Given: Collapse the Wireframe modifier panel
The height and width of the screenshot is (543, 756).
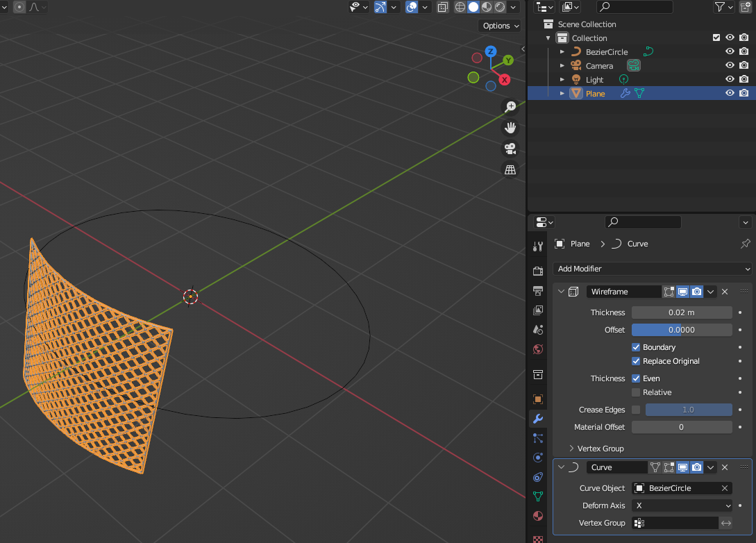Looking at the screenshot, I should [561, 291].
